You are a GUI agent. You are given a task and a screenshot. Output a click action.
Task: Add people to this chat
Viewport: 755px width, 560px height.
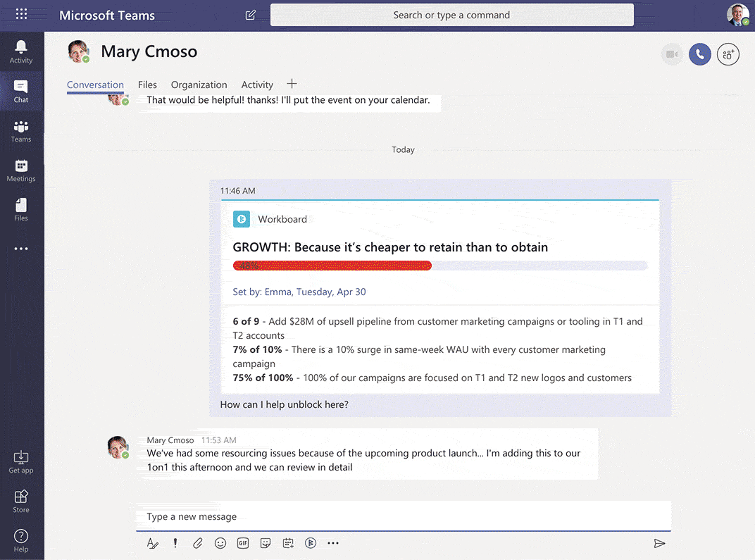(728, 54)
